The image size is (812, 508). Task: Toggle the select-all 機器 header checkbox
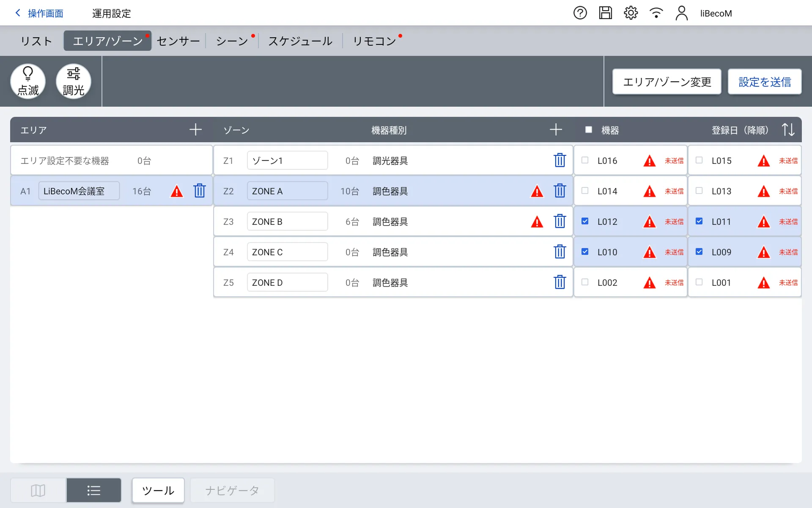(588, 130)
